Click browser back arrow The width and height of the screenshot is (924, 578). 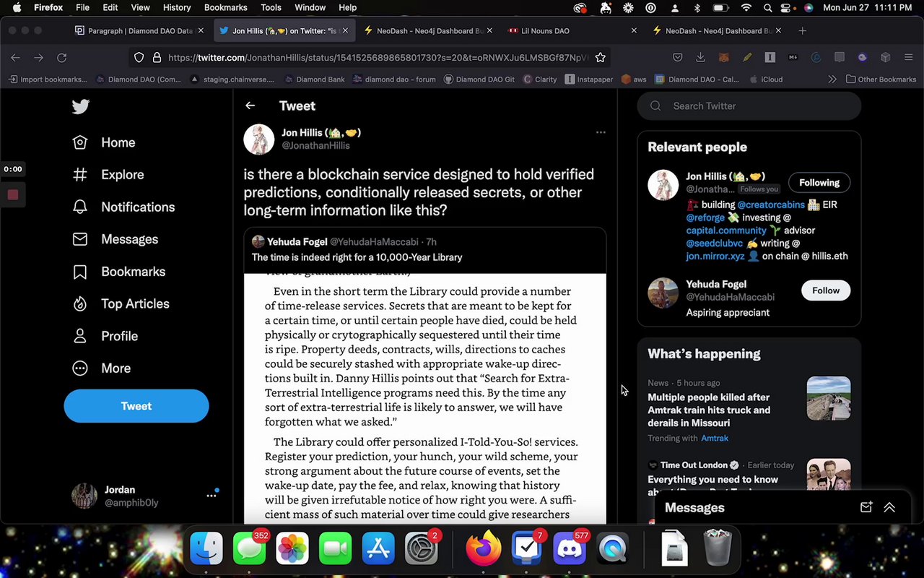point(15,58)
